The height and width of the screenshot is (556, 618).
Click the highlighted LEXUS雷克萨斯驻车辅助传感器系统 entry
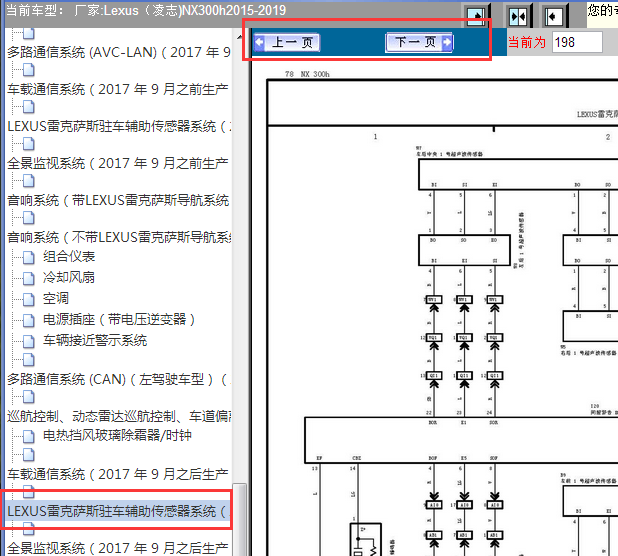click(x=118, y=511)
